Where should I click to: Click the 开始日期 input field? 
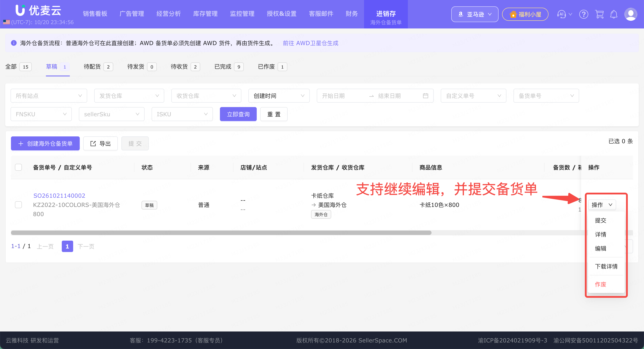[x=343, y=96]
